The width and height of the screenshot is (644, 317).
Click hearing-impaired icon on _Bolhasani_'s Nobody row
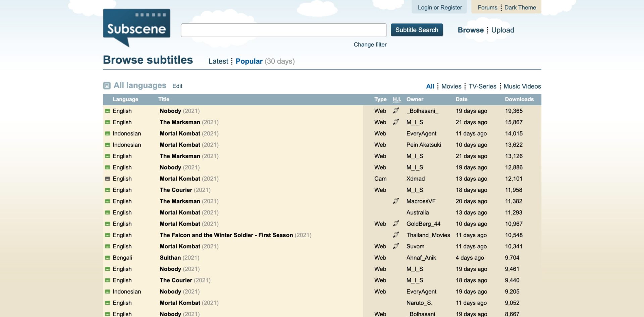click(x=397, y=110)
